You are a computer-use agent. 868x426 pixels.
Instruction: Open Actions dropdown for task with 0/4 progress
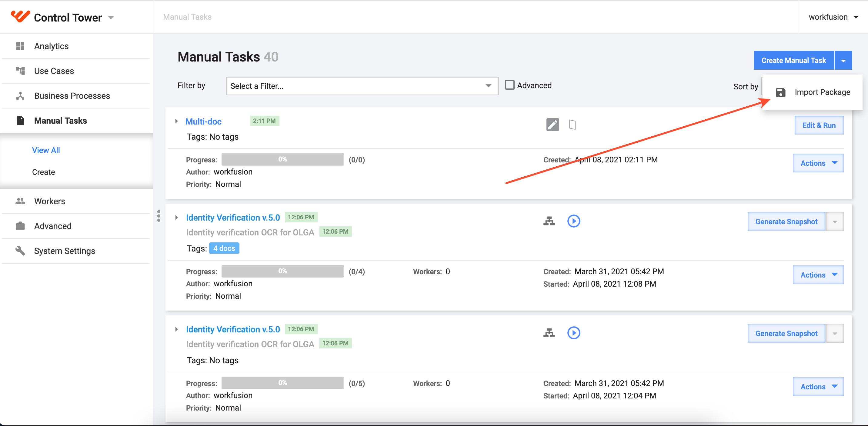tap(818, 275)
